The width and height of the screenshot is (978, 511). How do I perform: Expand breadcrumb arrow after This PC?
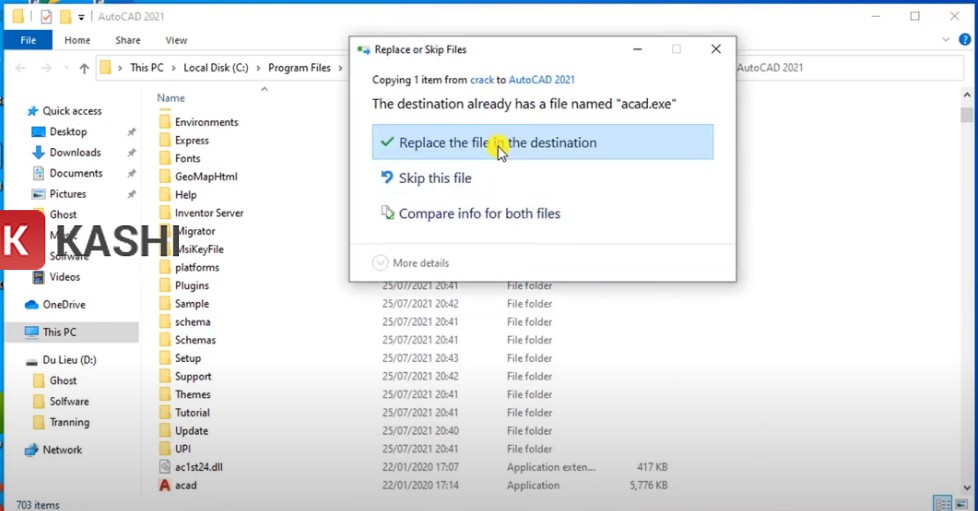(x=173, y=67)
